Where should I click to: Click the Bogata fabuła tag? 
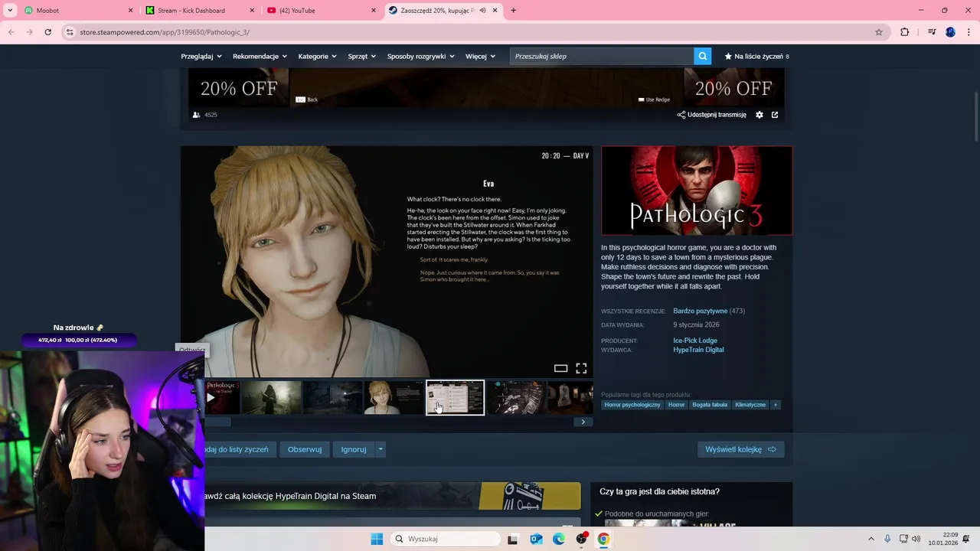(x=710, y=404)
